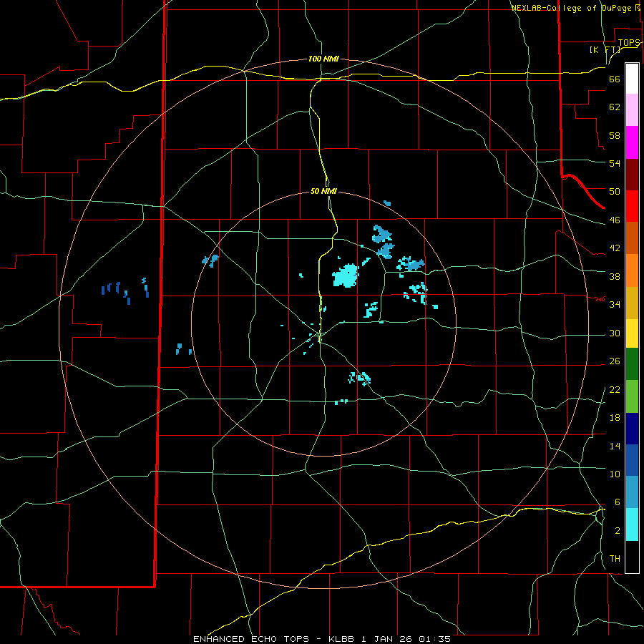The image size is (644, 644).
Task: Click the largest cyan echo blob on map
Action: [x=346, y=275]
